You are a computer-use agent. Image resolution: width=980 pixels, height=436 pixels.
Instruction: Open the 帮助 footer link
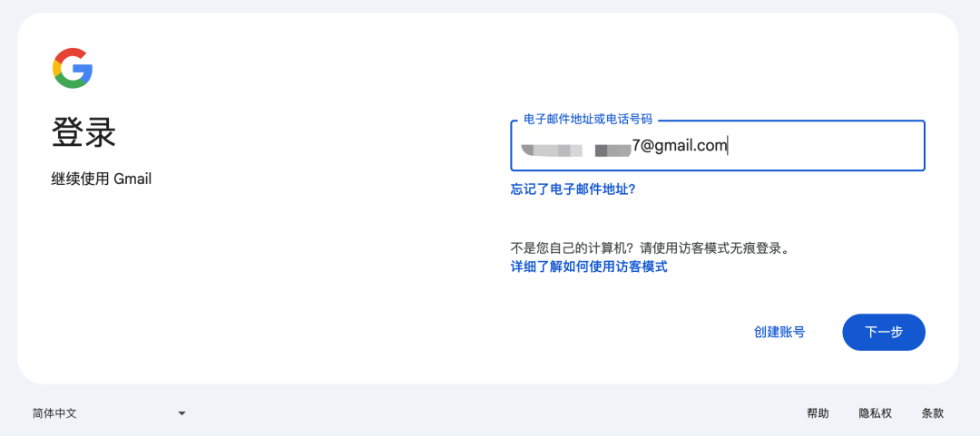click(818, 413)
